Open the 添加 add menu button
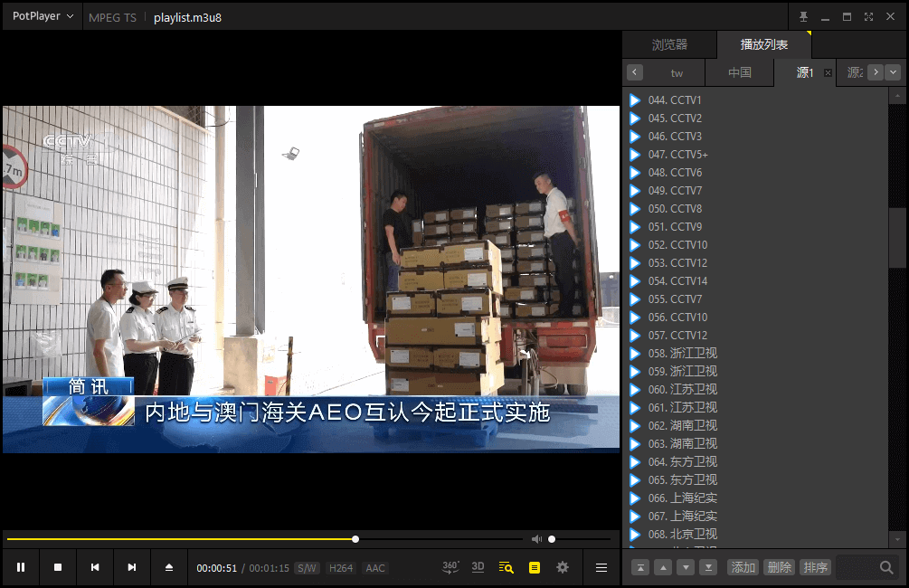This screenshot has height=588, width=909. (x=743, y=568)
